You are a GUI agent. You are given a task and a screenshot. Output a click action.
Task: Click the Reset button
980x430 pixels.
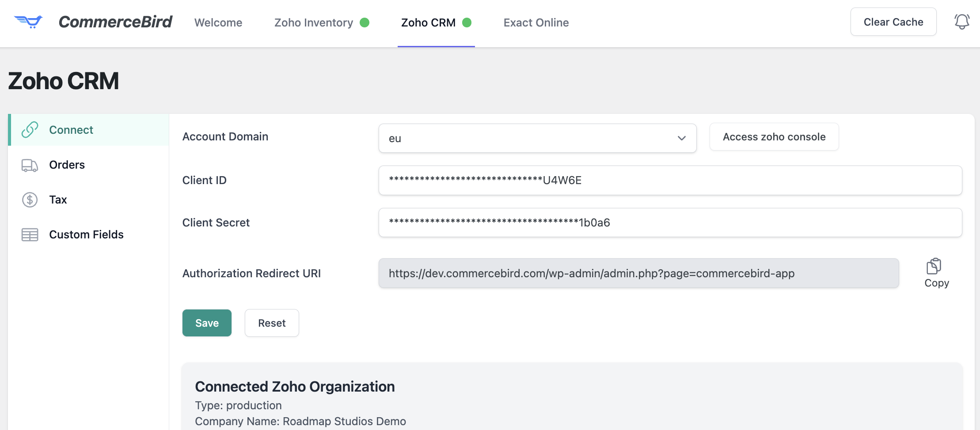coord(272,323)
